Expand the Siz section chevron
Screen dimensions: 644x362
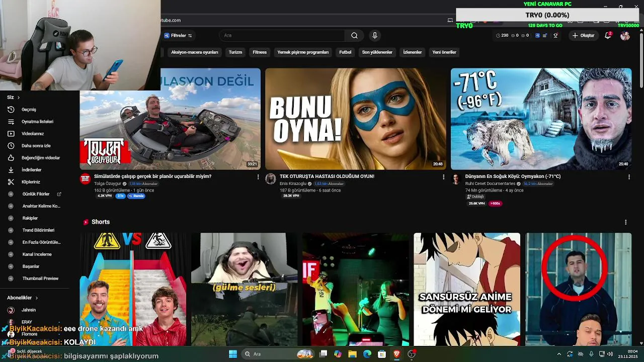(x=19, y=98)
